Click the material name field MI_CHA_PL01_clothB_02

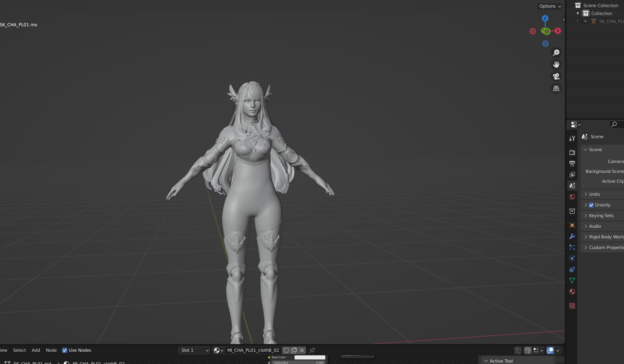253,350
